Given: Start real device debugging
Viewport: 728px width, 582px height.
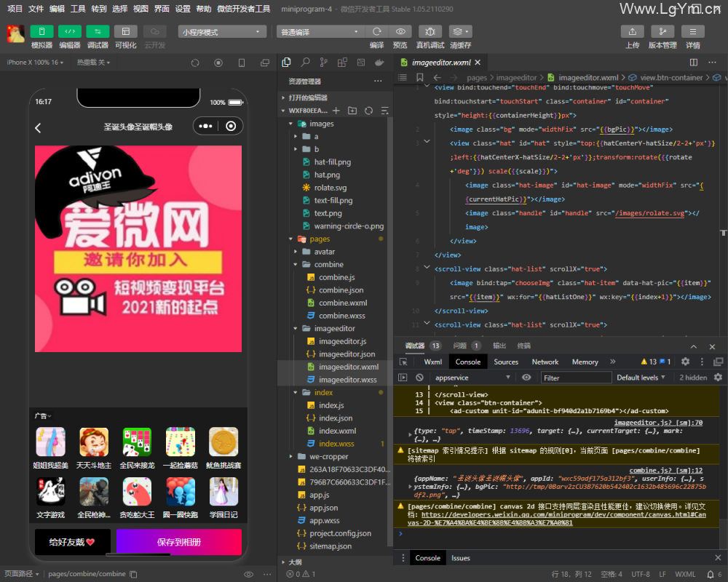Looking at the screenshot, I should click(x=430, y=31).
